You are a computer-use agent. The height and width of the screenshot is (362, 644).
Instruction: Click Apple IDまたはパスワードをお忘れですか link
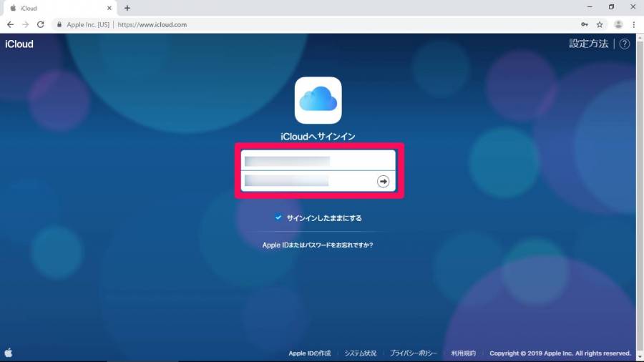coord(318,245)
